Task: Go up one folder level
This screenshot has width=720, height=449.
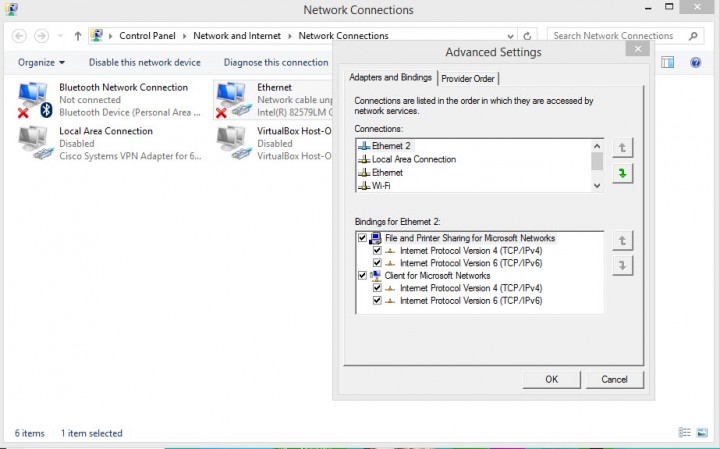Action: (78, 36)
